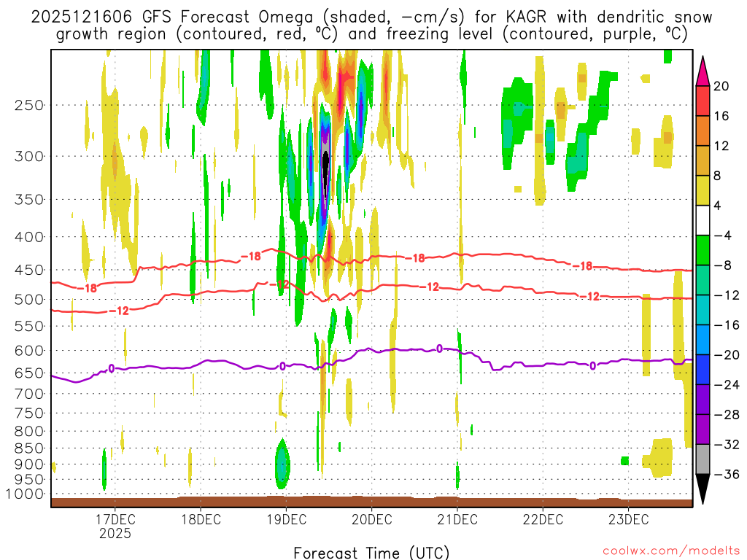Click the 1000 pressure level label
This screenshot has width=747, height=560.
pyautogui.click(x=25, y=494)
